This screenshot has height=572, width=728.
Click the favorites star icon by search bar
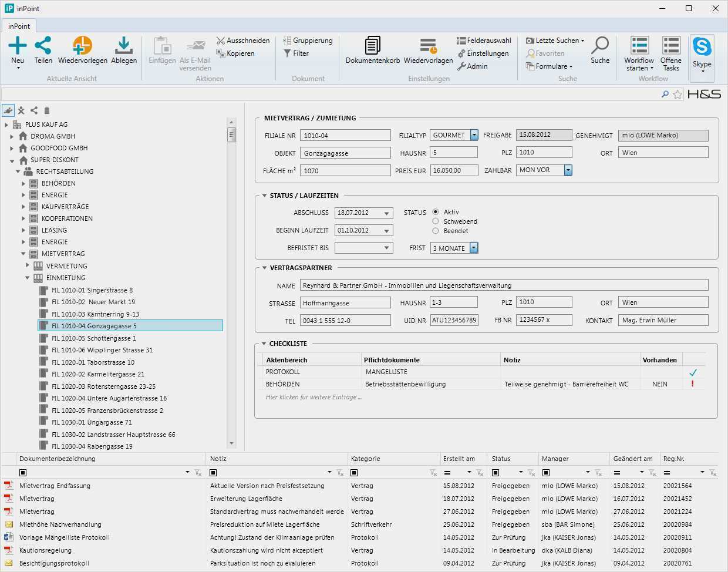(678, 94)
